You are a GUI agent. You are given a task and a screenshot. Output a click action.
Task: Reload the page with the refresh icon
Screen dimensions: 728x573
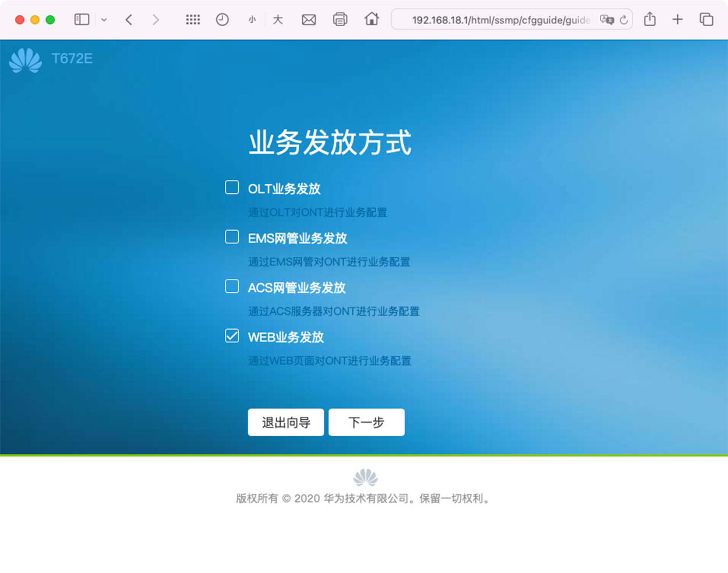624,19
